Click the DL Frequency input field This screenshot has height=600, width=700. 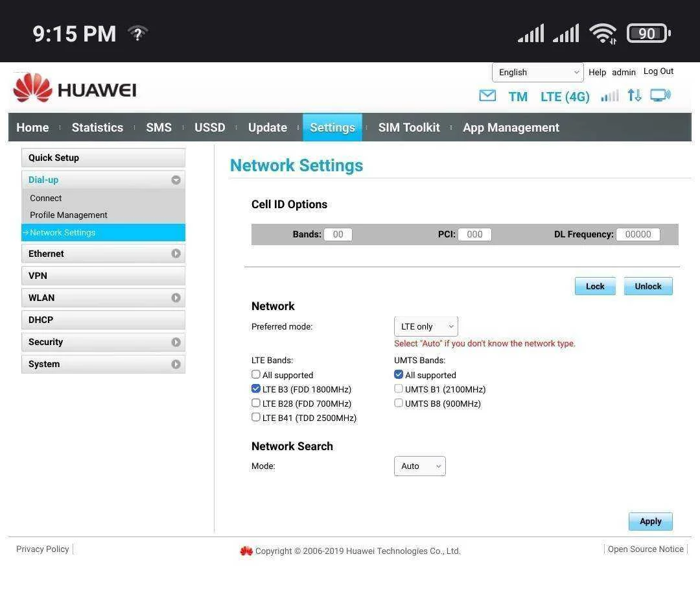(x=638, y=234)
